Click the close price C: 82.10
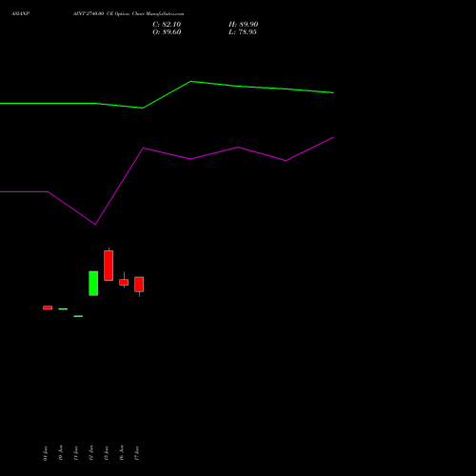 [167, 25]
